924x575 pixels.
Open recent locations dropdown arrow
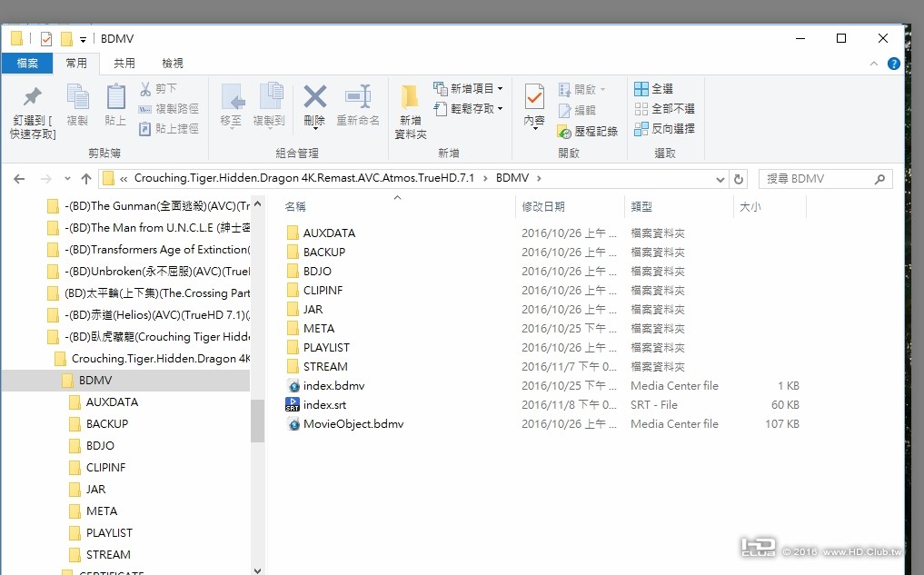click(67, 179)
